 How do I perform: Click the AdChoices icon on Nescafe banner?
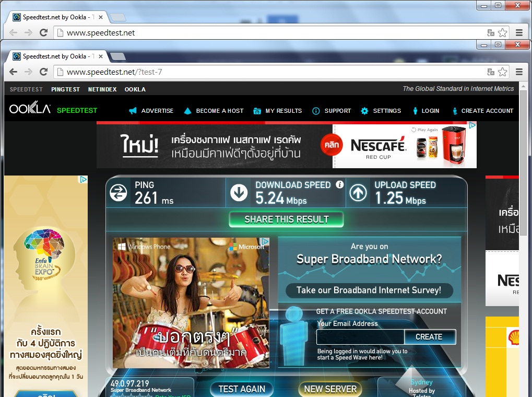pos(472,126)
